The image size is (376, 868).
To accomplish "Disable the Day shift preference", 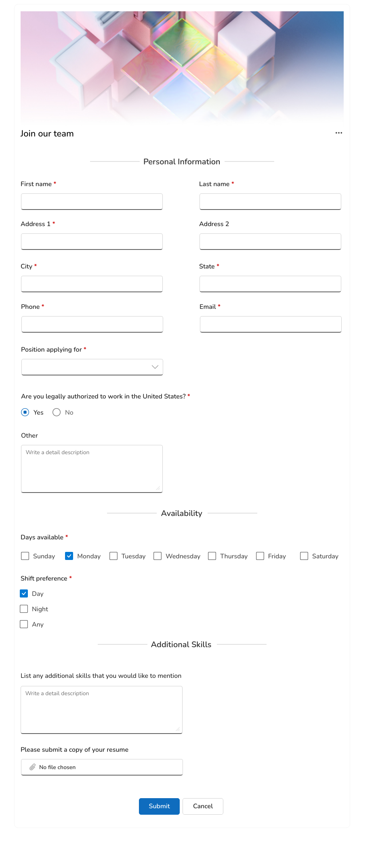I will (24, 593).
